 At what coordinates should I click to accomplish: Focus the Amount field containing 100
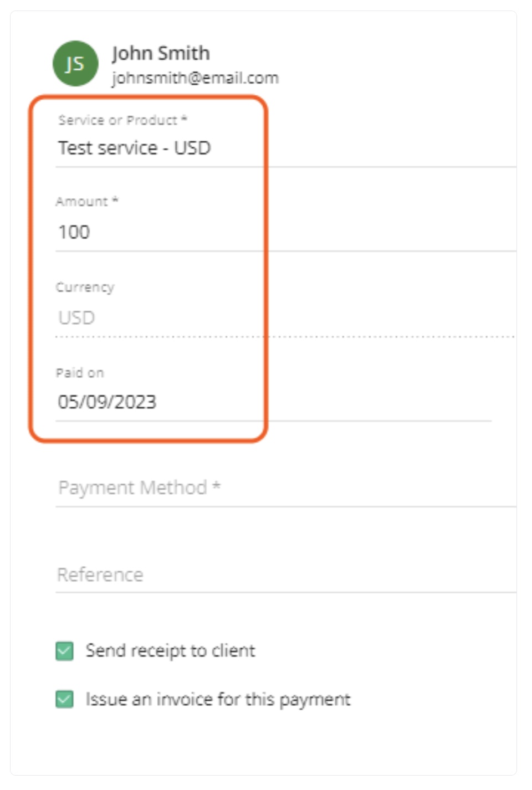click(x=285, y=232)
